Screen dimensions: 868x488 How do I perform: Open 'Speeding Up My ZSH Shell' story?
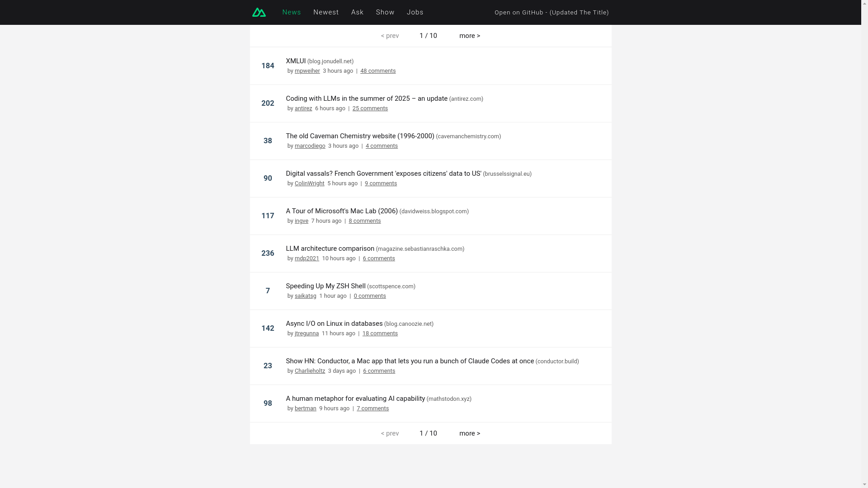(325, 286)
